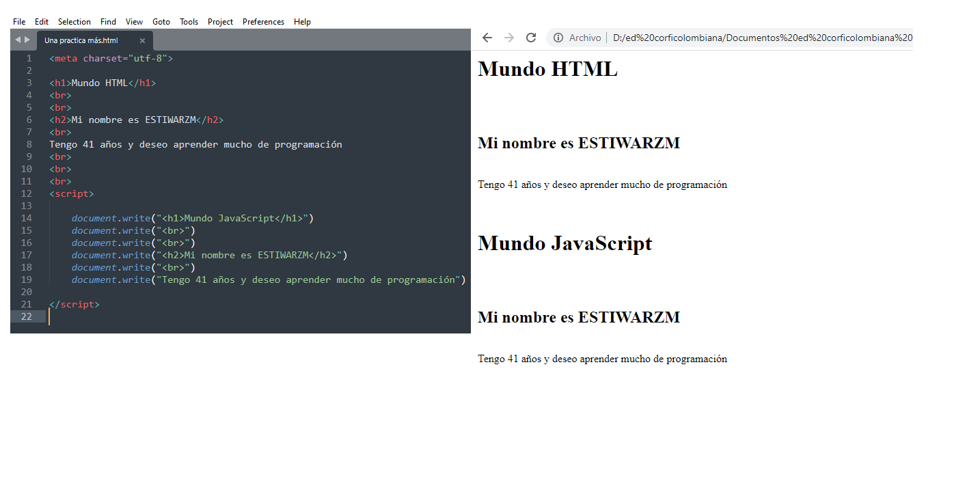The image size is (980, 492).
Task: Select the Una practica más.html tab
Action: [x=81, y=40]
